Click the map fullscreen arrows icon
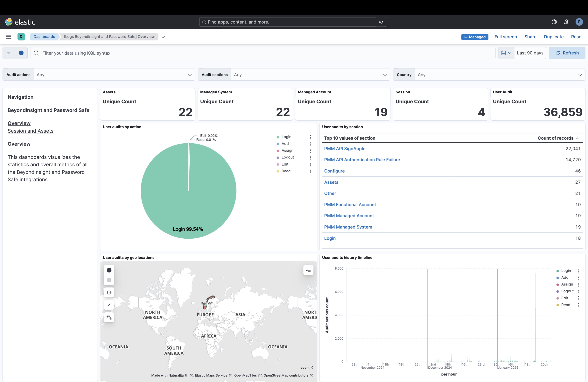Viewport: 588px width, 382px height. pos(109,305)
